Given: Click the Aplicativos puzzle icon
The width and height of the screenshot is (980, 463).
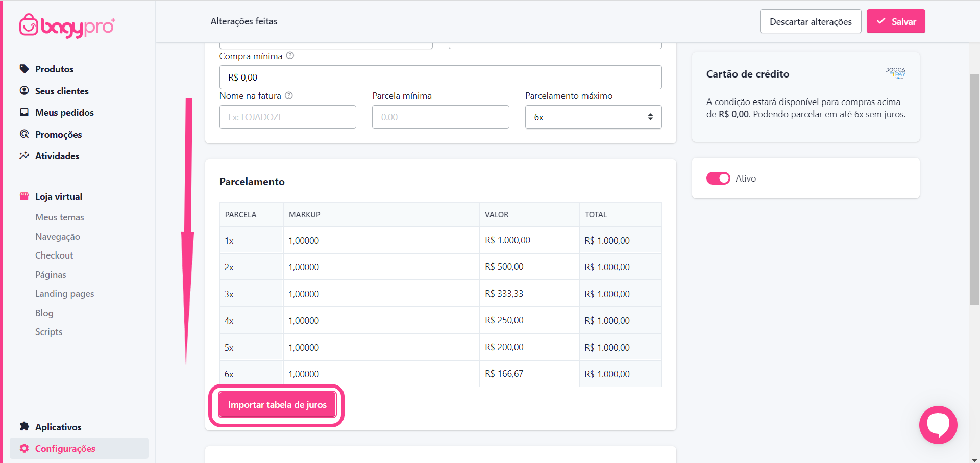Looking at the screenshot, I should click(x=24, y=426).
